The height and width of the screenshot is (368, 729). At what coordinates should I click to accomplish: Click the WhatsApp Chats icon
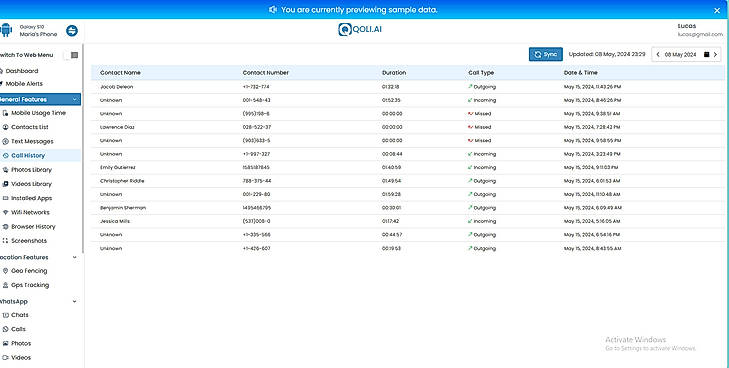click(6, 315)
